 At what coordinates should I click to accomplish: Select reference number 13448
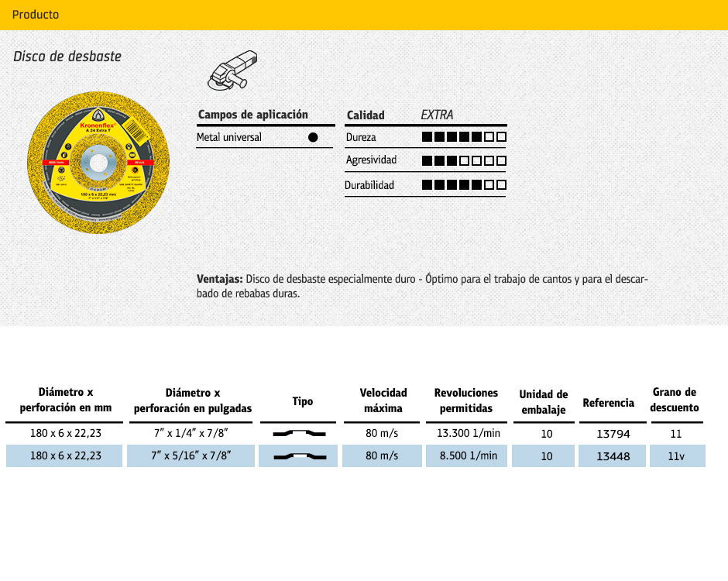pos(613,456)
